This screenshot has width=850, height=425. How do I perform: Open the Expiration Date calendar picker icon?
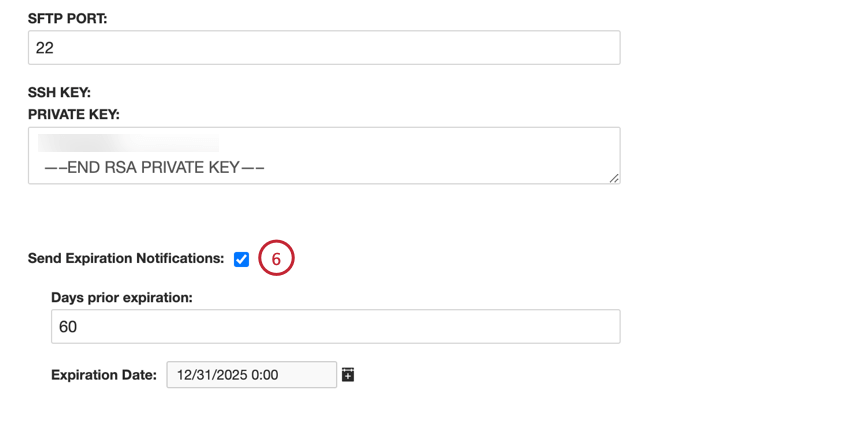348,375
